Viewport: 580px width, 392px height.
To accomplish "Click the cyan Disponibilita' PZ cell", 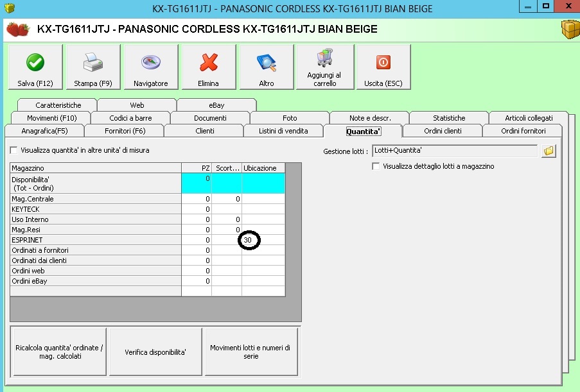I will [x=197, y=183].
